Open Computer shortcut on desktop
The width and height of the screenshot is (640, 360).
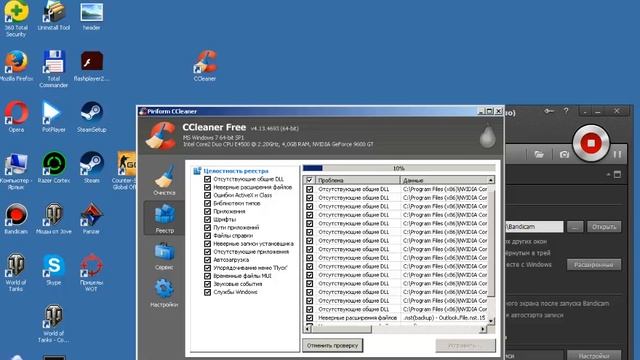tap(16, 171)
